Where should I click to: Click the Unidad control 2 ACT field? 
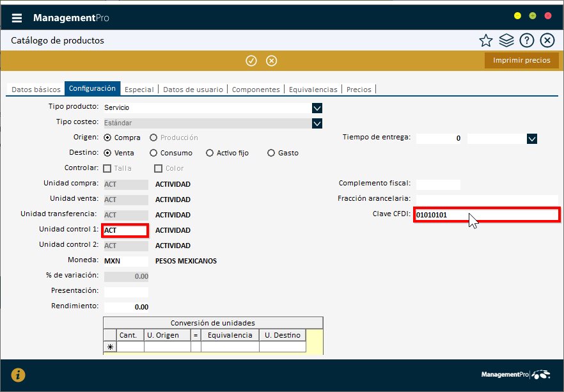126,246
